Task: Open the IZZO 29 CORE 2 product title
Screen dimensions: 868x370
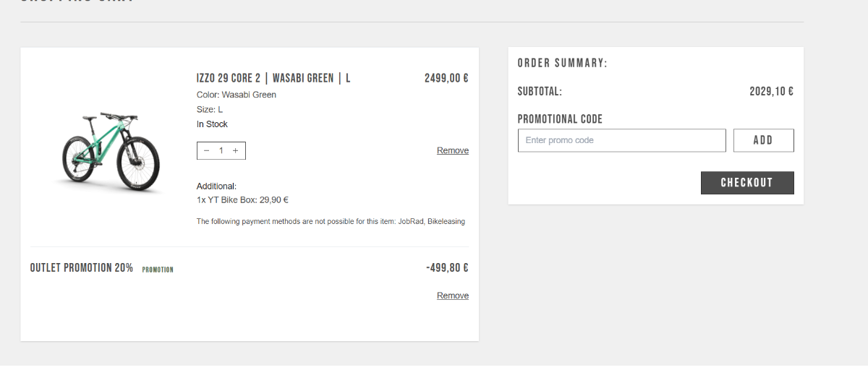Action: [273, 78]
